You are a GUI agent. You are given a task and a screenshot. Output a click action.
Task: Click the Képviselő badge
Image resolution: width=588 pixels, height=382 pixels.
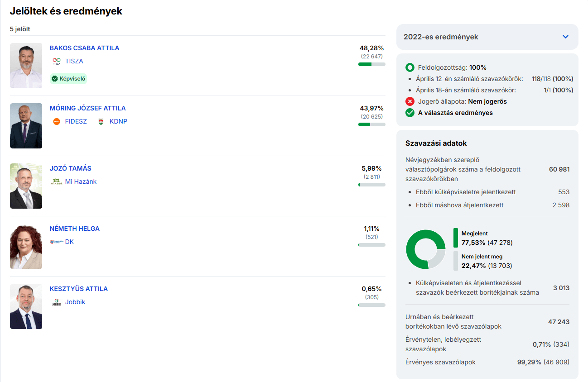point(68,79)
